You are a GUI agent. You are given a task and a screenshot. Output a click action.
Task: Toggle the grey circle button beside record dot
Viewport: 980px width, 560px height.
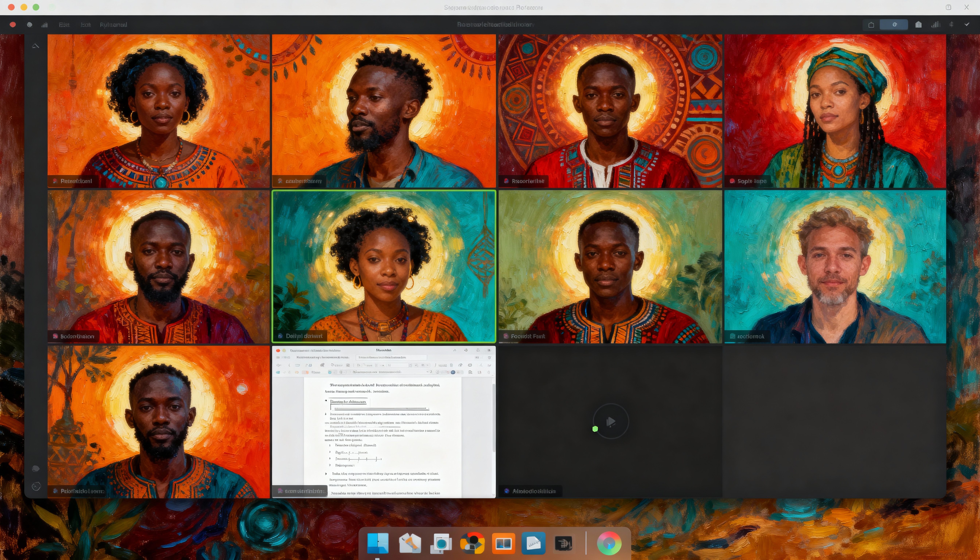(x=30, y=25)
